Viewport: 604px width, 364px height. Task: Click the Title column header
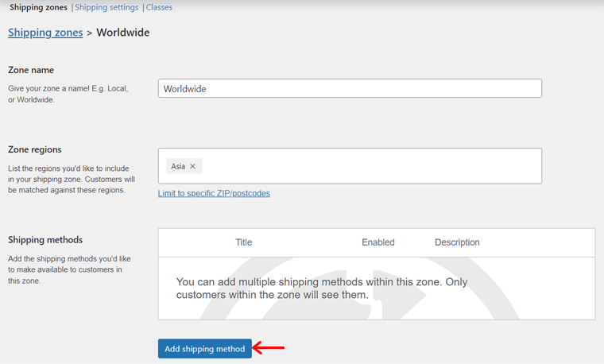(244, 242)
